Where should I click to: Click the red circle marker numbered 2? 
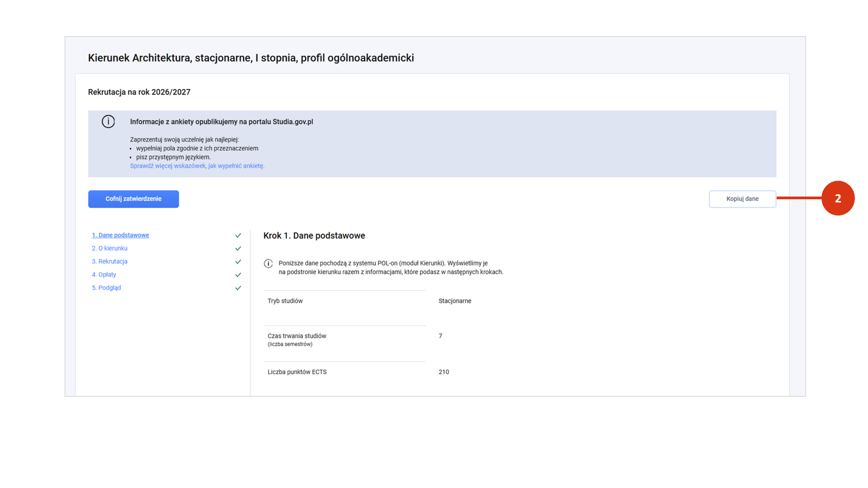coord(838,198)
